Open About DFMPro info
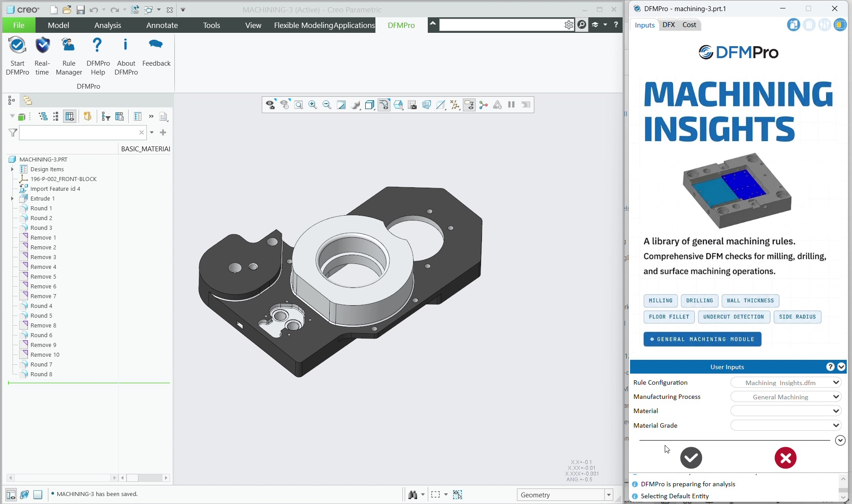 [x=126, y=56]
